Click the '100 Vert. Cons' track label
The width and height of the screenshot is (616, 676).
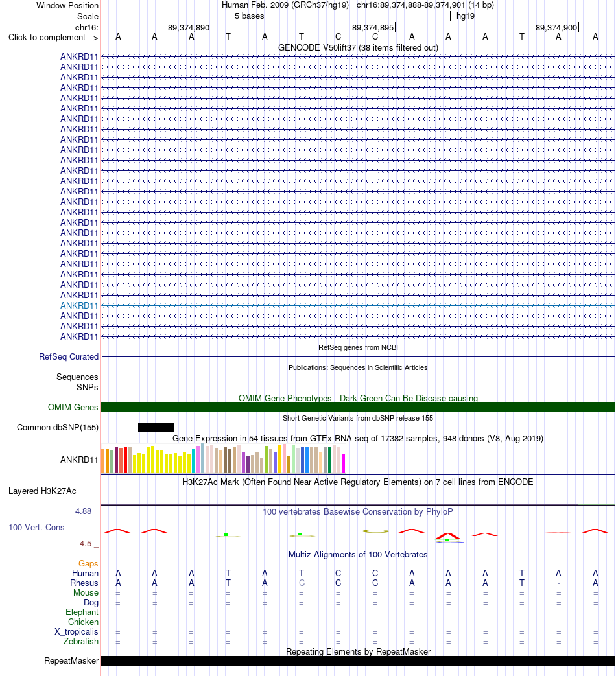click(37, 528)
